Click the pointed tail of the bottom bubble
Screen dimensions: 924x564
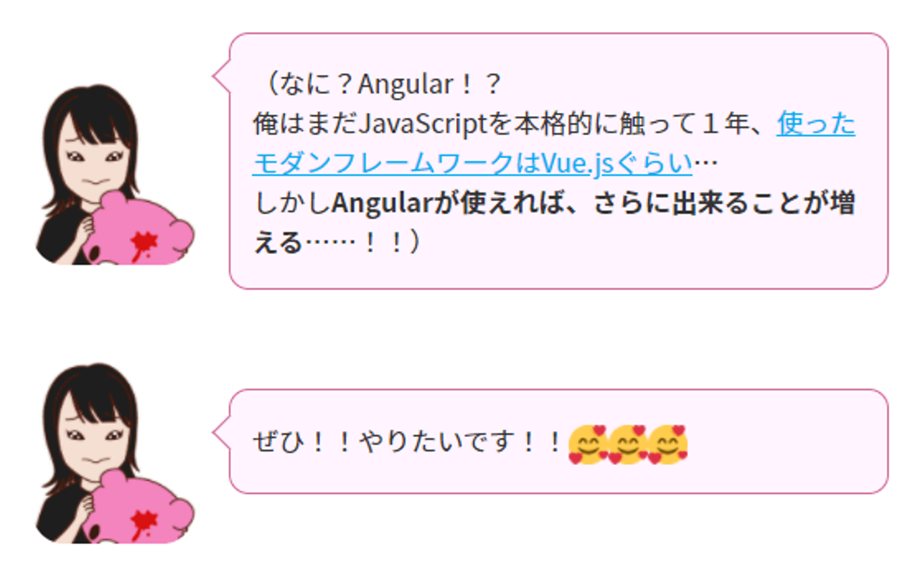click(x=222, y=432)
